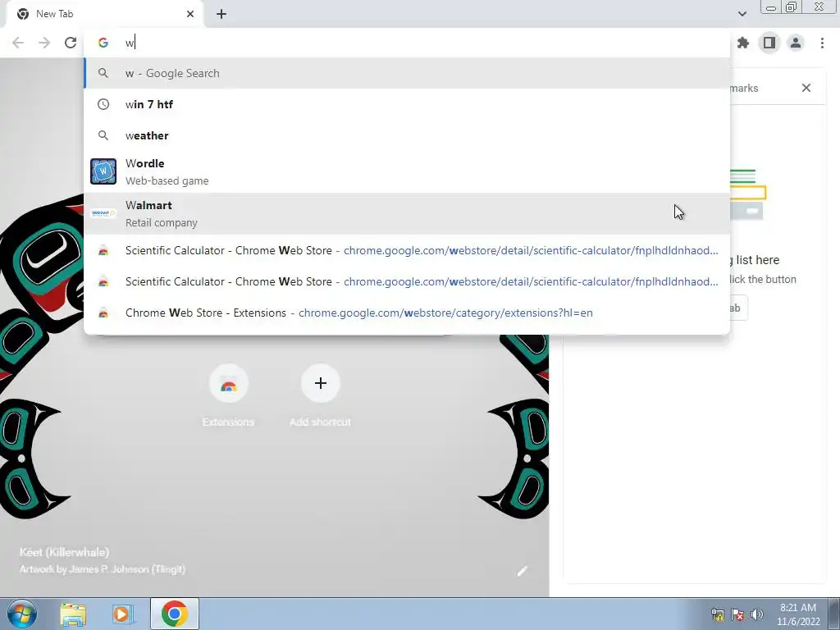Click the customize page pencil icon
The height and width of the screenshot is (630, 840).
click(523, 571)
